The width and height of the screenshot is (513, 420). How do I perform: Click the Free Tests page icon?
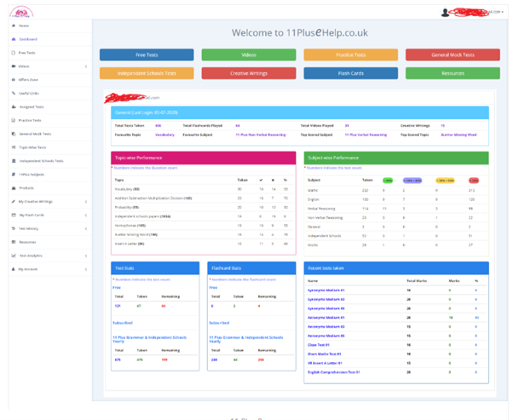pyautogui.click(x=14, y=53)
